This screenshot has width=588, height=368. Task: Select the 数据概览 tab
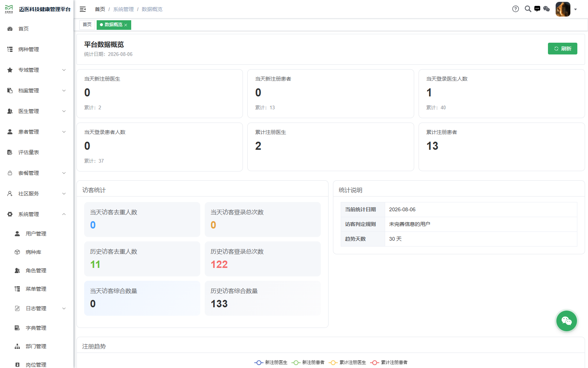pyautogui.click(x=113, y=25)
